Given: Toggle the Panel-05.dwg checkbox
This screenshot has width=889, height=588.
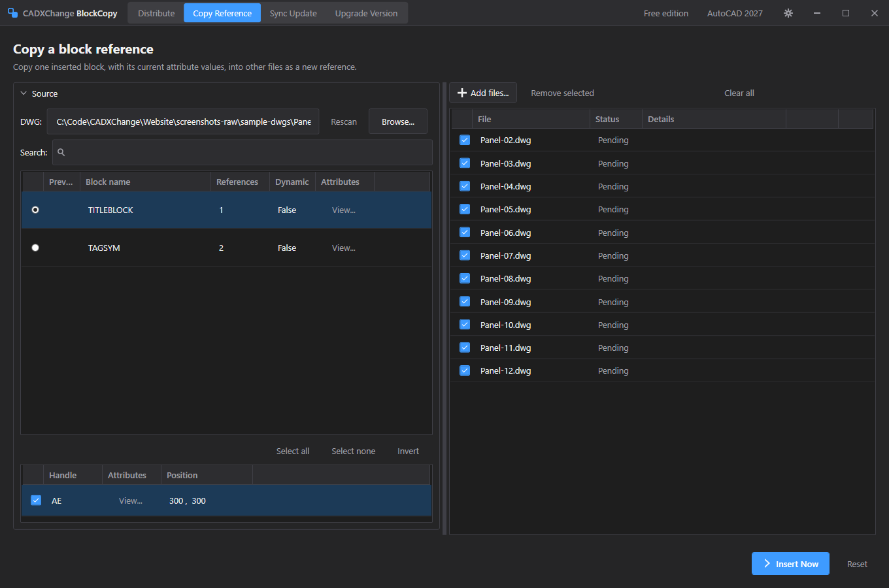Looking at the screenshot, I should (x=465, y=209).
